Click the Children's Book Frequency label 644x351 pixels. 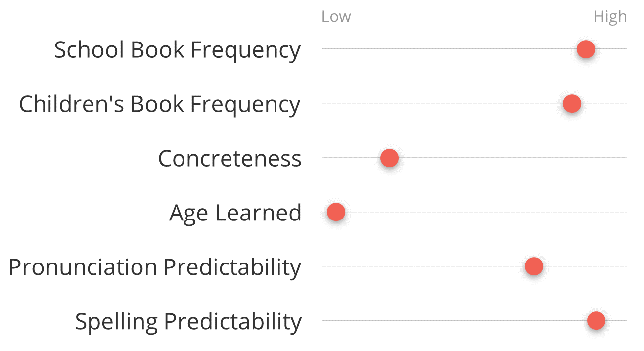point(160,104)
